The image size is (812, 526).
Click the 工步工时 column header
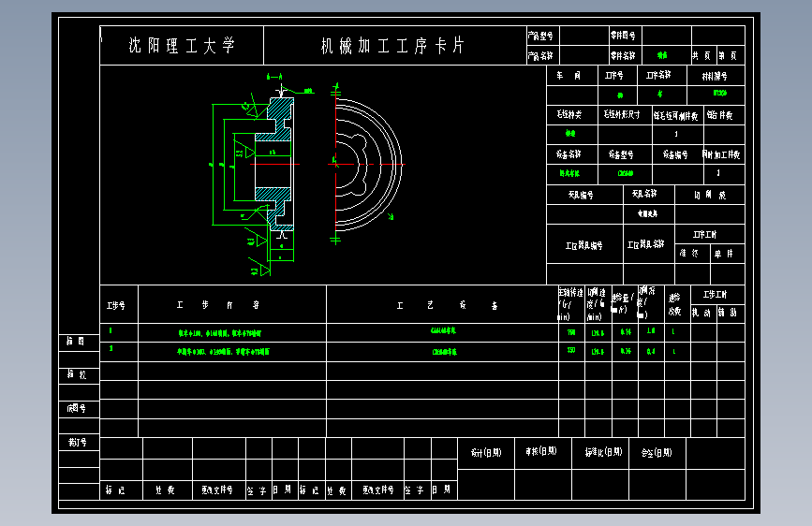[x=717, y=295]
